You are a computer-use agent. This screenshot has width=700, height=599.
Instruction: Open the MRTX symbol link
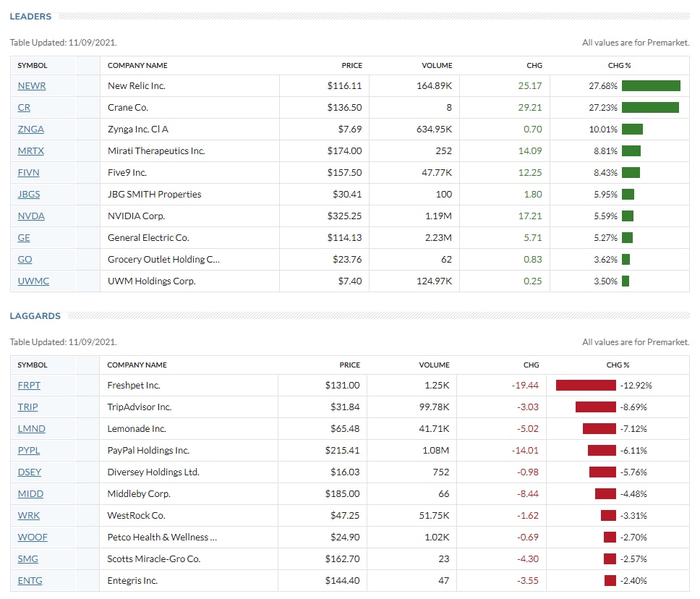click(x=31, y=151)
